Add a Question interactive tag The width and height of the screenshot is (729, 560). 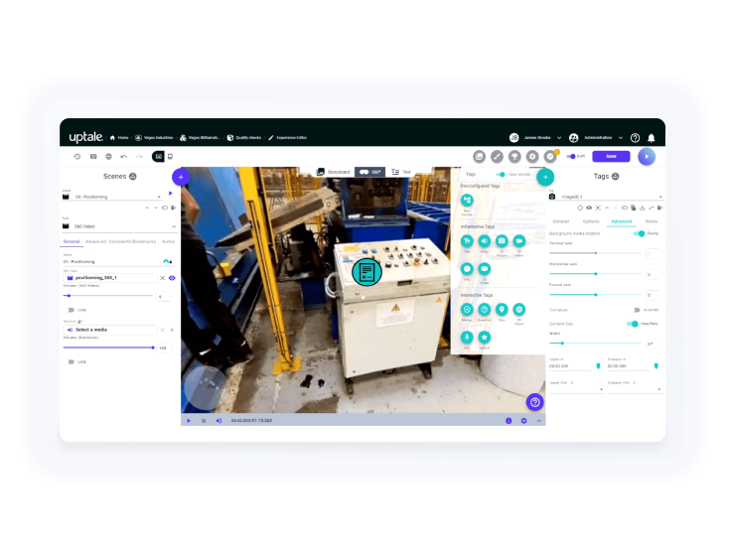(484, 310)
